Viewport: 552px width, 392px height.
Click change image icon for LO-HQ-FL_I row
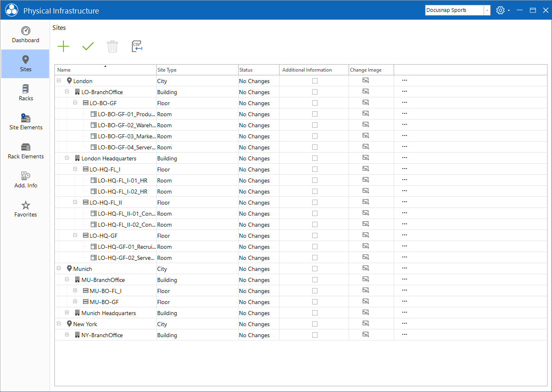pos(366,169)
